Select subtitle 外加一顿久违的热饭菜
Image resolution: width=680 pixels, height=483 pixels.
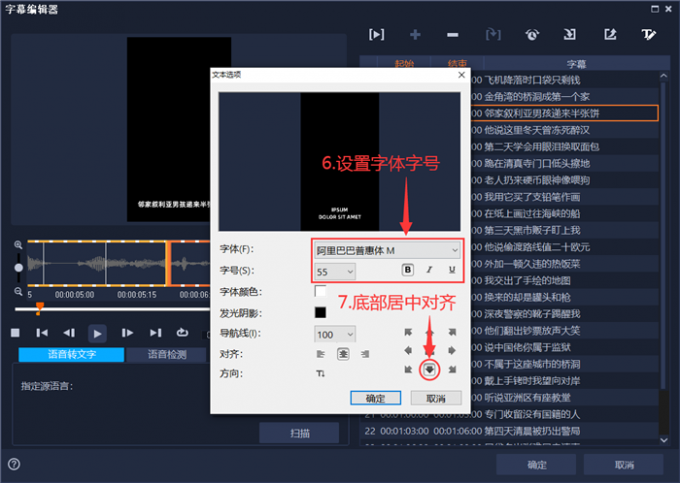tap(532, 264)
